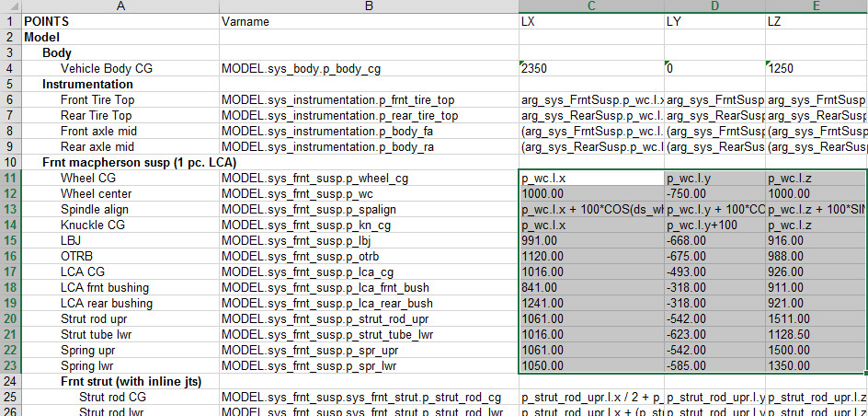Viewport: 868px width, 416px height.
Task: Click the 926.00 LZ value
Action: click(x=817, y=272)
